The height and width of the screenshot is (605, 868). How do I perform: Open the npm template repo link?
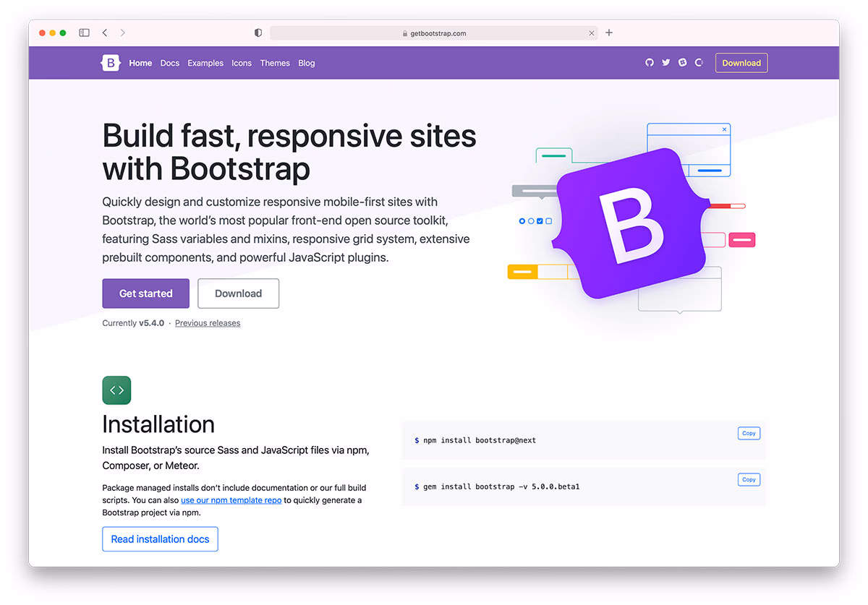231,500
